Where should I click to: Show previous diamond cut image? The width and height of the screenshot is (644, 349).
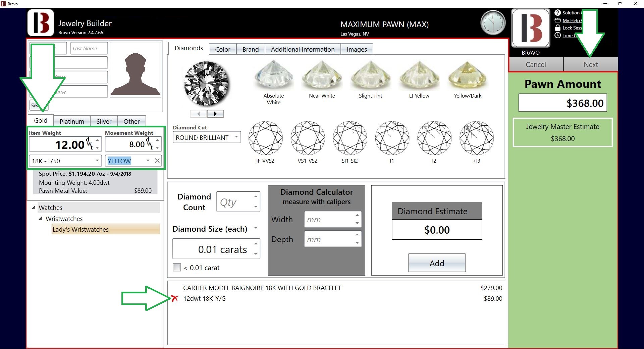[x=198, y=114]
